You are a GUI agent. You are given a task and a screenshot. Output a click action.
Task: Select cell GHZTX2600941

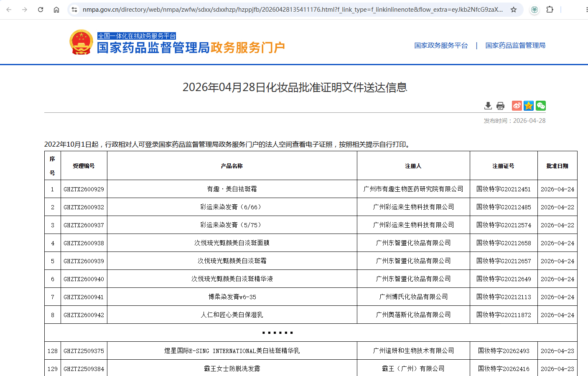[84, 297]
